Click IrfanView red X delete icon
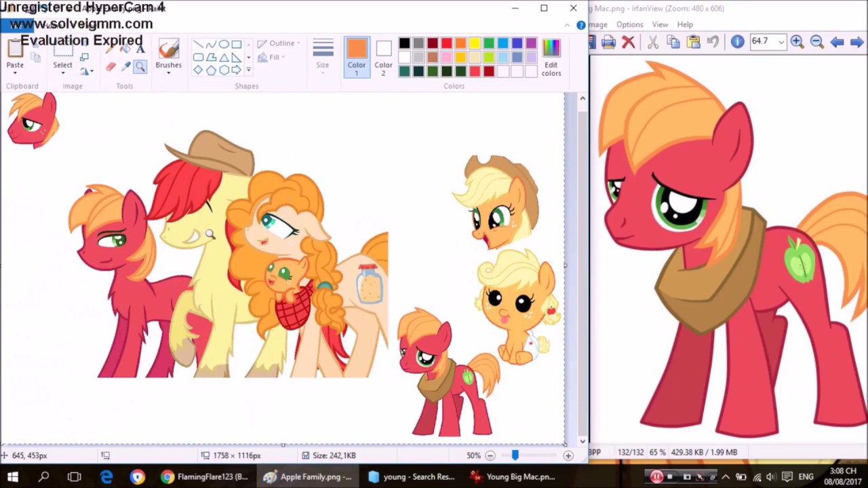The width and height of the screenshot is (868, 488). pos(629,42)
